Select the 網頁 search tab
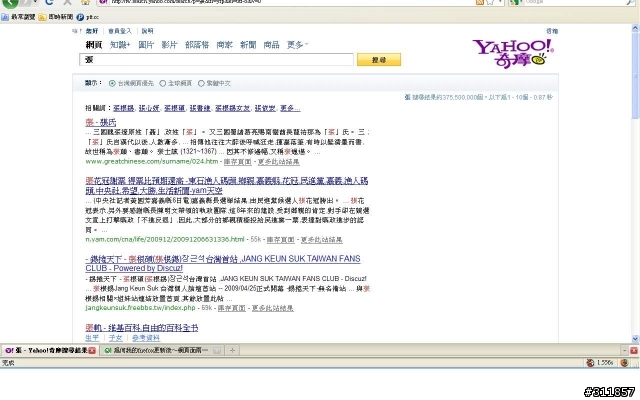The width and height of the screenshot is (640, 400). point(93,45)
